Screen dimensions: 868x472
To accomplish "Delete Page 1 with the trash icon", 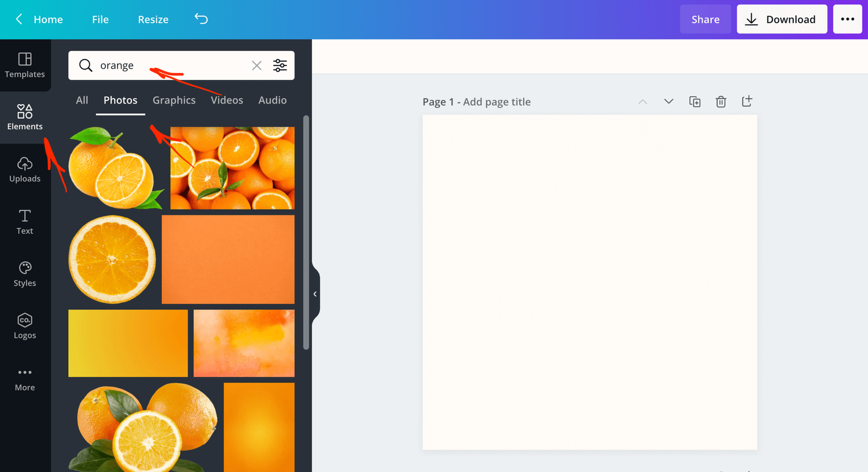I will tap(720, 101).
